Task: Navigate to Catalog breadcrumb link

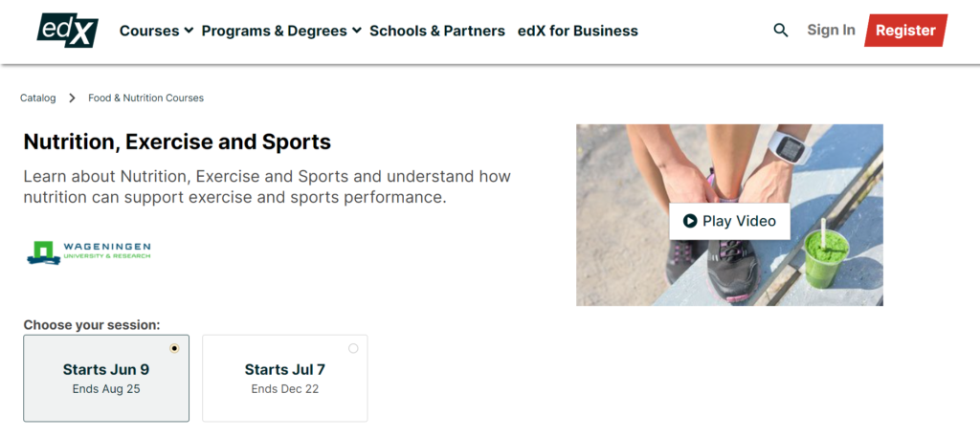Action: (38, 98)
